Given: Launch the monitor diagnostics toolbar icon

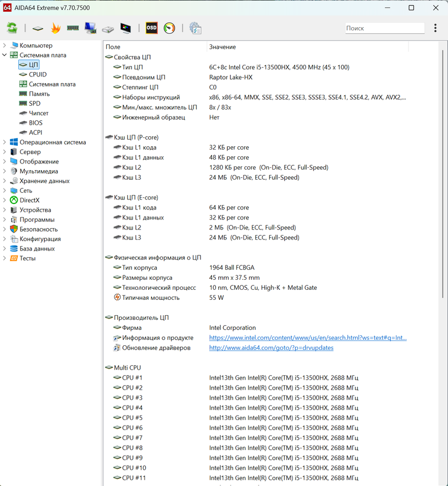Looking at the screenshot, I should click(x=126, y=28).
